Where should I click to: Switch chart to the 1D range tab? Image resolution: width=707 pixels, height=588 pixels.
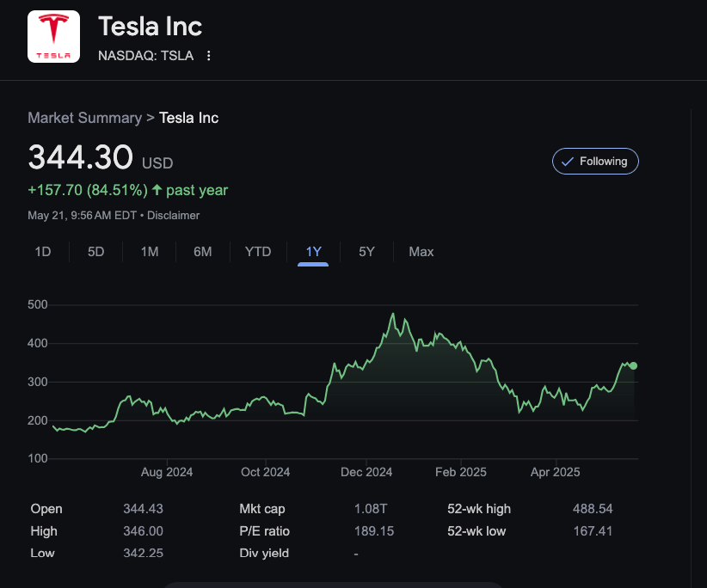tap(43, 251)
